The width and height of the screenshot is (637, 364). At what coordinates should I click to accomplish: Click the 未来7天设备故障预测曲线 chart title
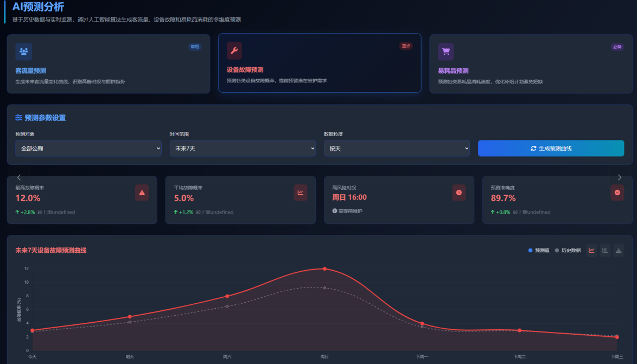51,250
